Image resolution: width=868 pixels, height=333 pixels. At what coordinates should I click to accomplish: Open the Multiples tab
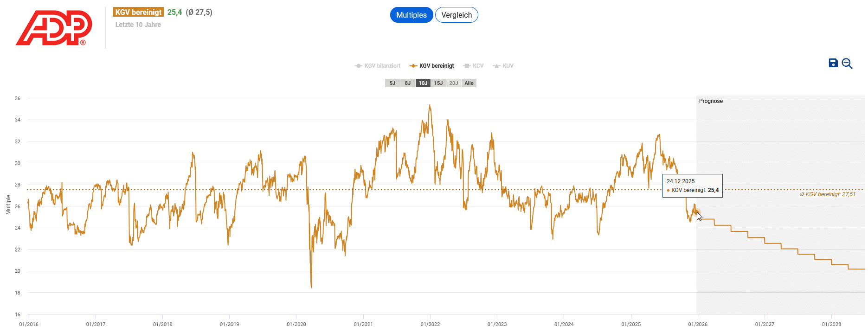(411, 15)
